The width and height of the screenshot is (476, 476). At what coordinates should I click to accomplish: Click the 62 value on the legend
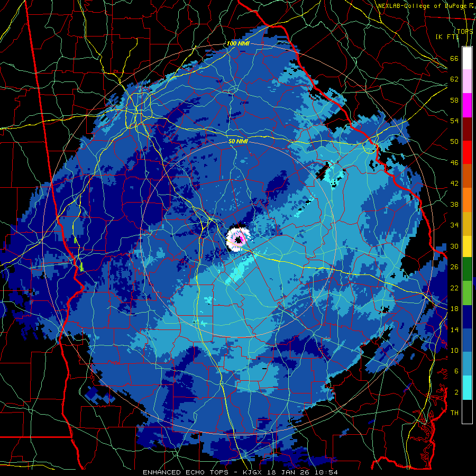(x=454, y=79)
